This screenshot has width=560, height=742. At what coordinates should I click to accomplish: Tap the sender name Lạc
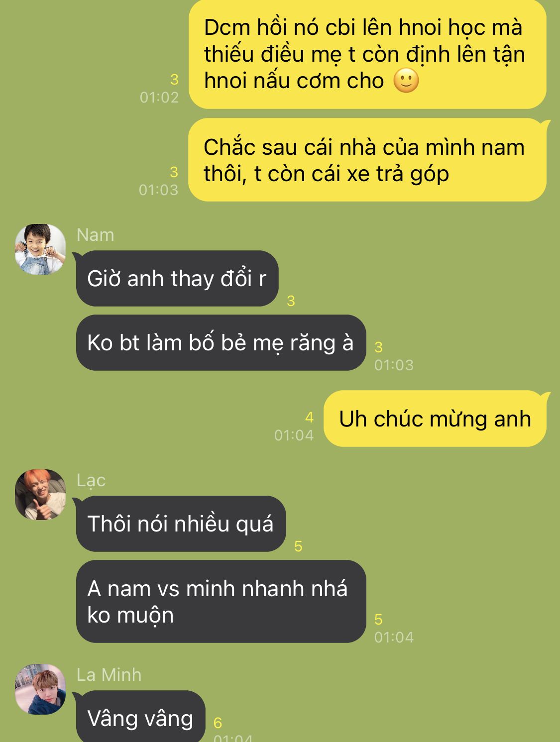point(91,480)
